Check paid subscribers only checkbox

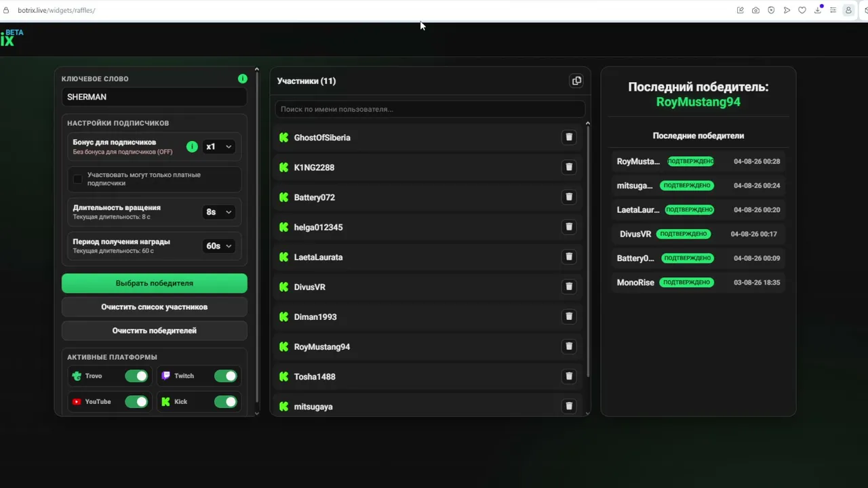77,179
